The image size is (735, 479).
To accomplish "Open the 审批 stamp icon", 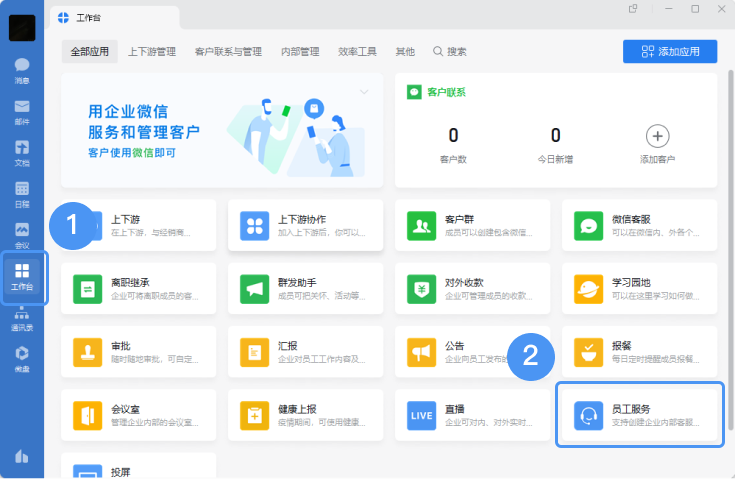I will click(88, 352).
